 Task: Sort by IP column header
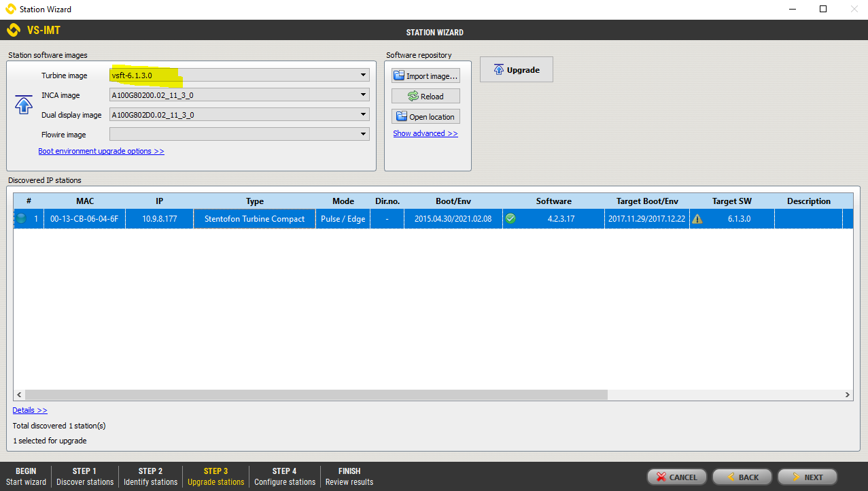click(x=159, y=201)
